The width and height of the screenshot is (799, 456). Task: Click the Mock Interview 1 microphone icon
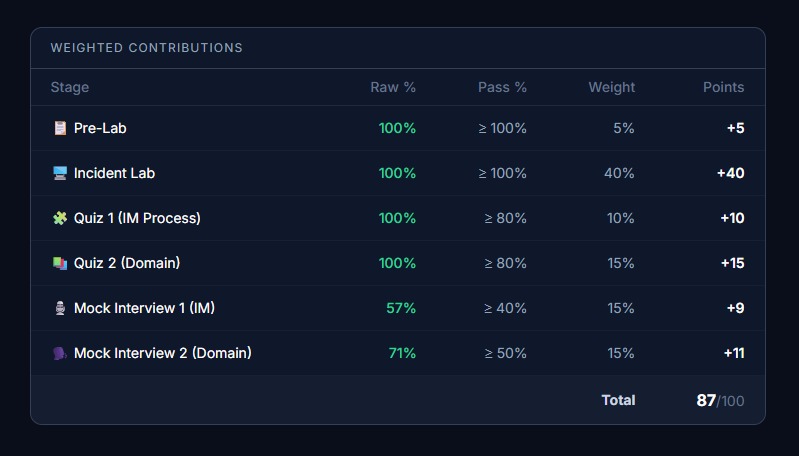[60, 308]
